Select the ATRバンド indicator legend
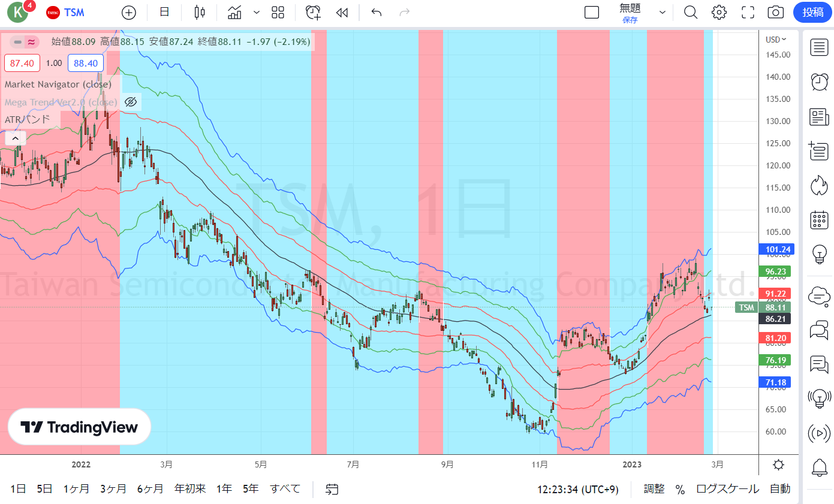Image resolution: width=834 pixels, height=504 pixels. (x=28, y=119)
